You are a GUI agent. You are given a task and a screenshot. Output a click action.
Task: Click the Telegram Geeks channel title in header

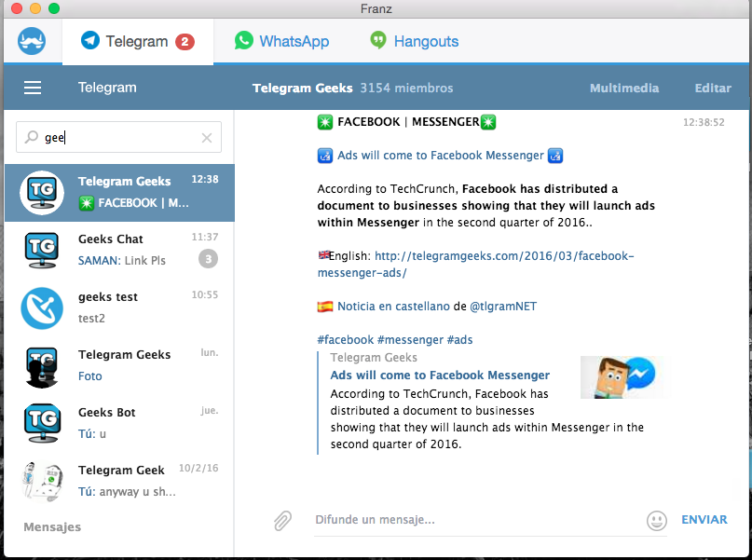(303, 89)
